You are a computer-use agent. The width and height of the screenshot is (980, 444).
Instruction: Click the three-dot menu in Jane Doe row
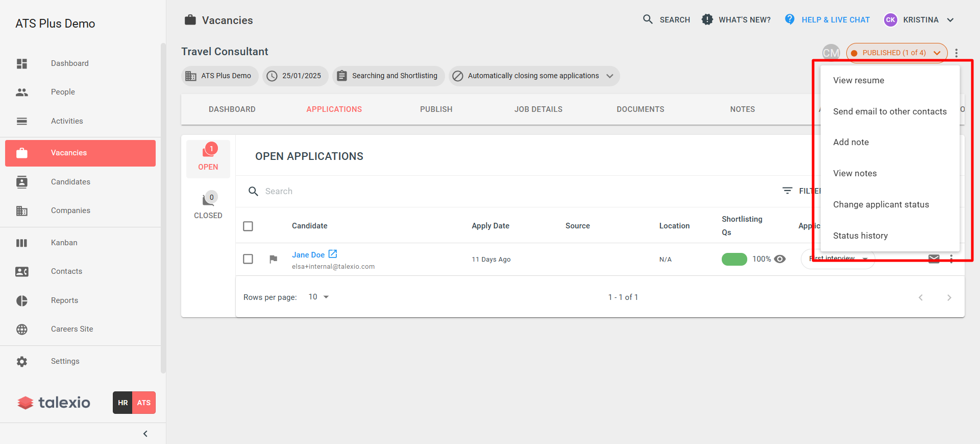(951, 259)
